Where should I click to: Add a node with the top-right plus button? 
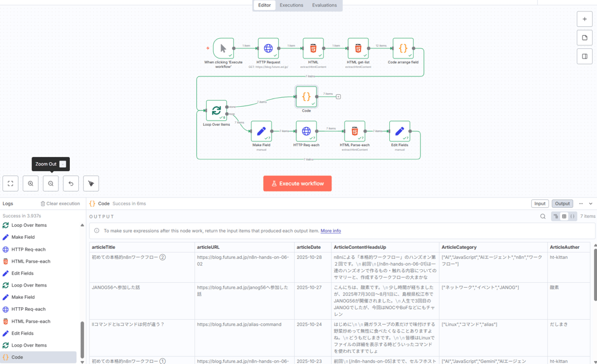(584, 19)
